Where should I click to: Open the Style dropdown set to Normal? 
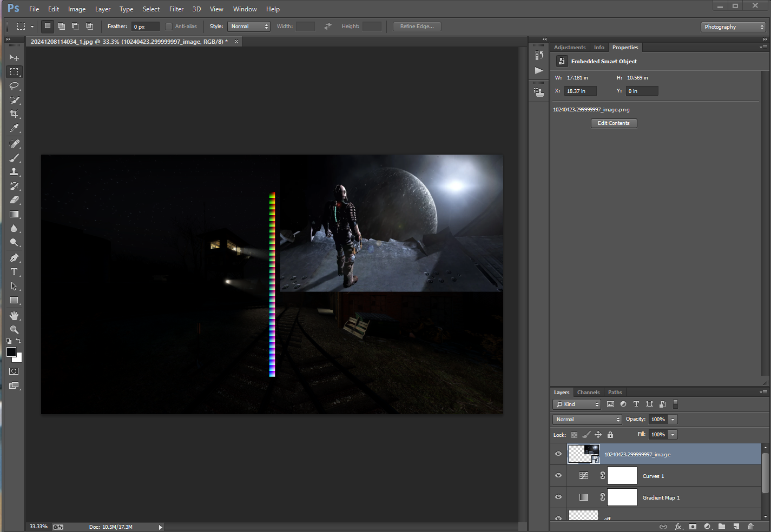coord(249,26)
